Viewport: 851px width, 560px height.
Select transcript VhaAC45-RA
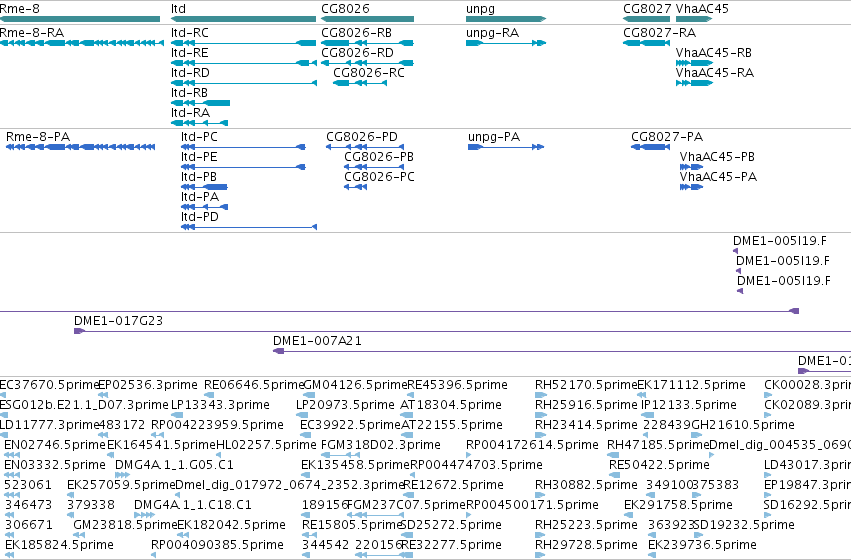coord(694,83)
